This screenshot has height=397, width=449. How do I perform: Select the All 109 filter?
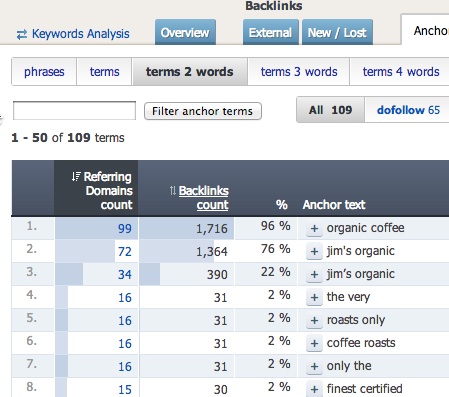click(x=330, y=110)
